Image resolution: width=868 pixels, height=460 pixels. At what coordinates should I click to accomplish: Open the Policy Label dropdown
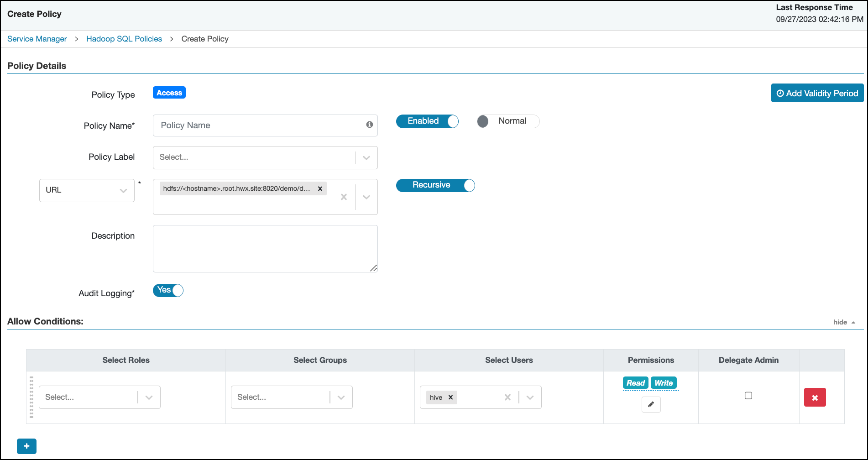366,157
